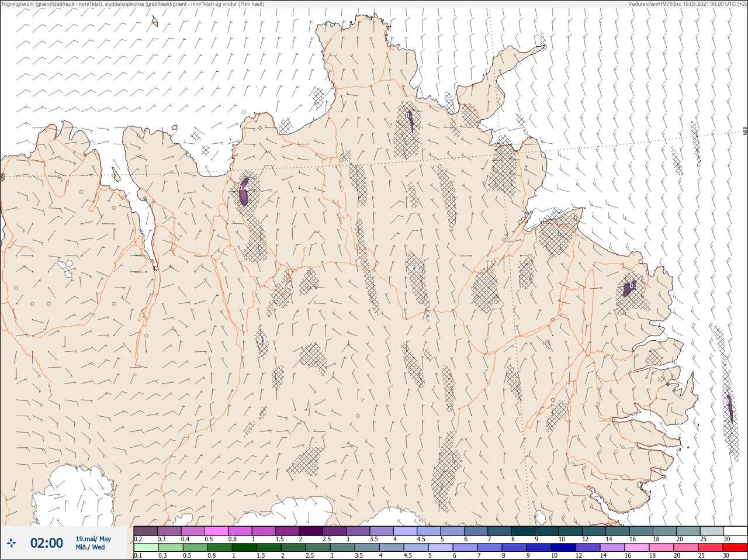Screen dimensions: 748x560
Task: Select the pale periwinkle 5 rain legend swatch
Action: [x=442, y=548]
